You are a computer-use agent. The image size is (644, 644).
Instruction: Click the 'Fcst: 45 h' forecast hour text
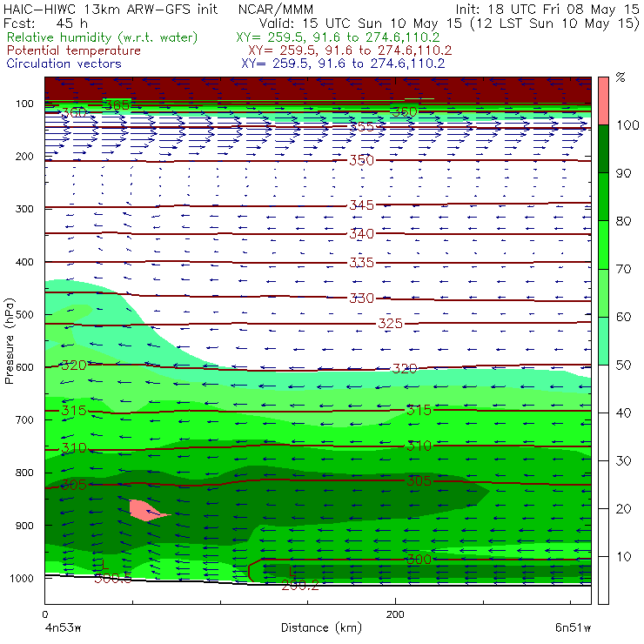(45, 23)
